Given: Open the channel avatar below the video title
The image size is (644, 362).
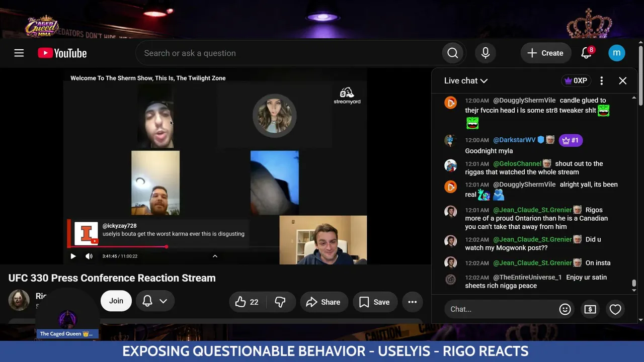Looking at the screenshot, I should (19, 300).
